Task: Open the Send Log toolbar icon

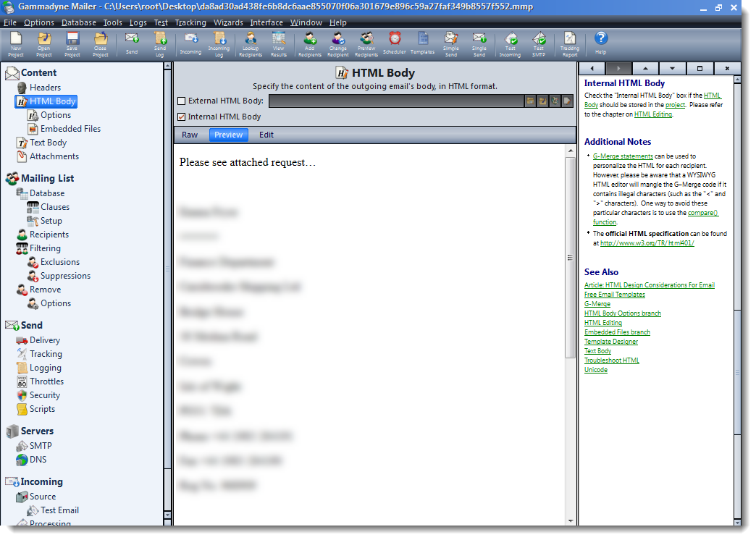Action: click(160, 44)
